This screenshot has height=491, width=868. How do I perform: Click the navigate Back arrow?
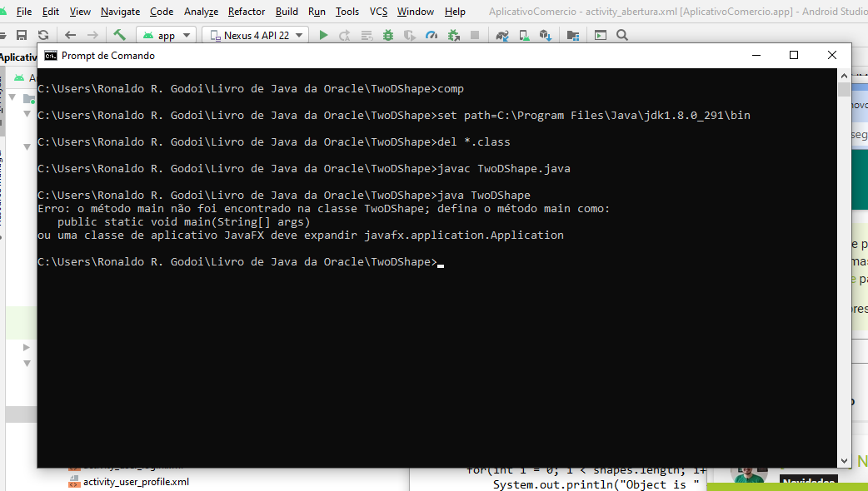pos(70,36)
